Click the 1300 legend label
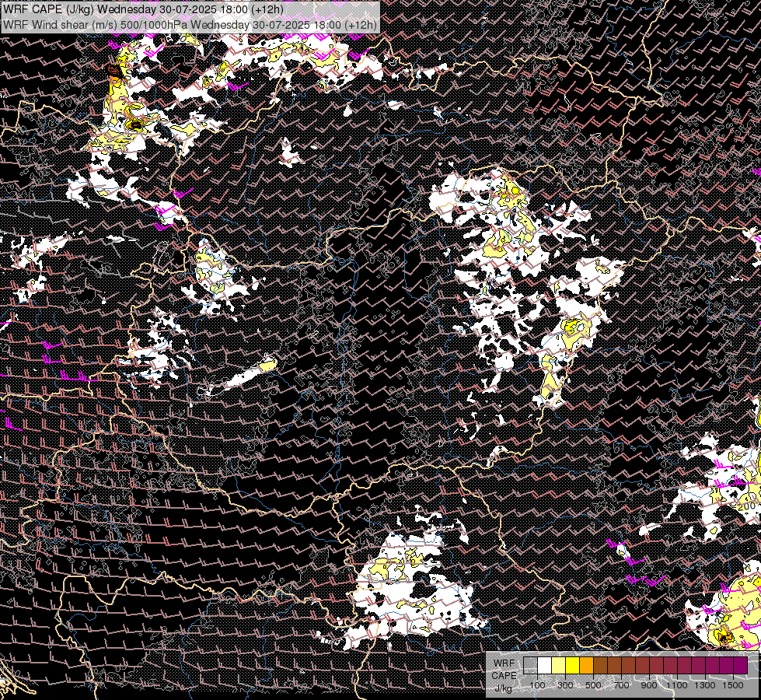The width and height of the screenshot is (761, 700). (x=705, y=685)
